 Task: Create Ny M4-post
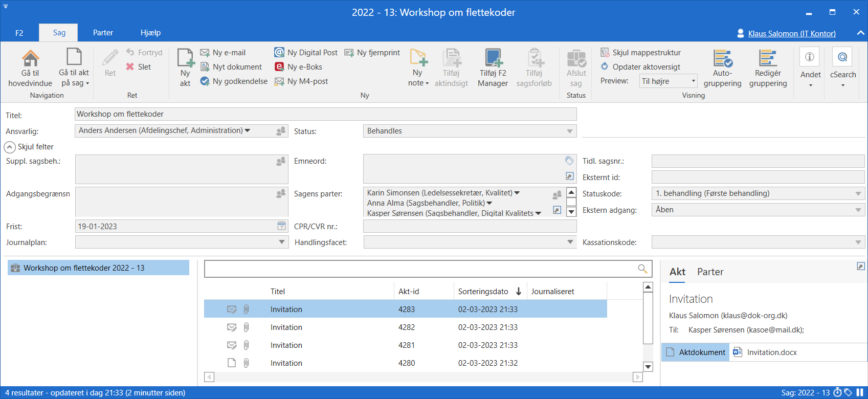(x=301, y=81)
